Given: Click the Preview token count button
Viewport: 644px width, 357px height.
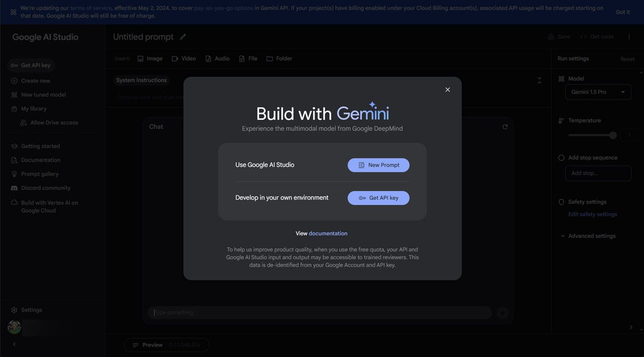Looking at the screenshot, I should (167, 345).
